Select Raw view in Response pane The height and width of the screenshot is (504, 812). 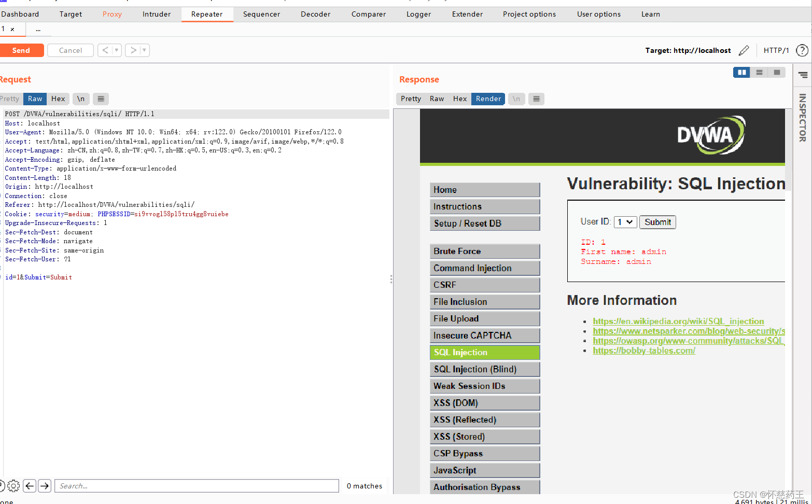point(437,99)
